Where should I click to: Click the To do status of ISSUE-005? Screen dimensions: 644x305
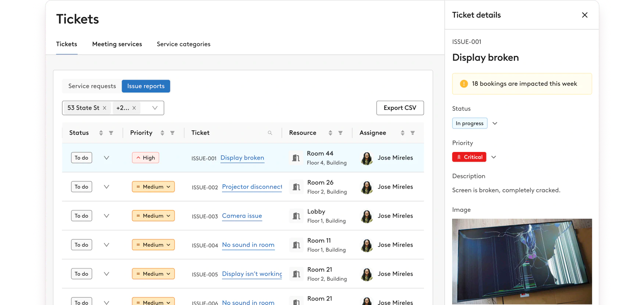pos(82,274)
